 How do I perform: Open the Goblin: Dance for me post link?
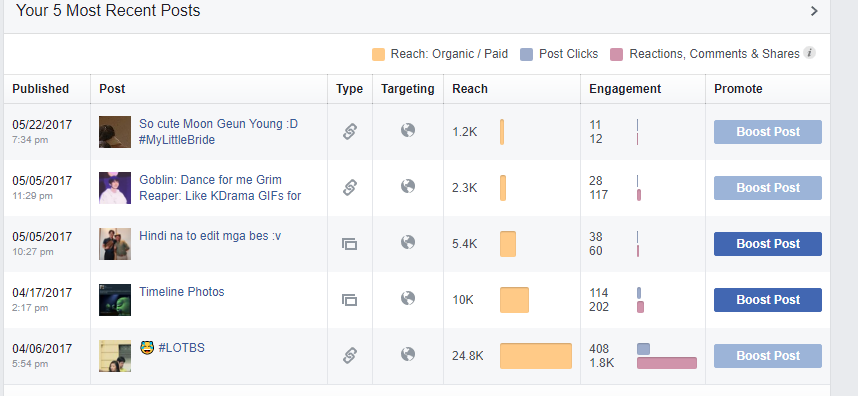tap(220, 188)
